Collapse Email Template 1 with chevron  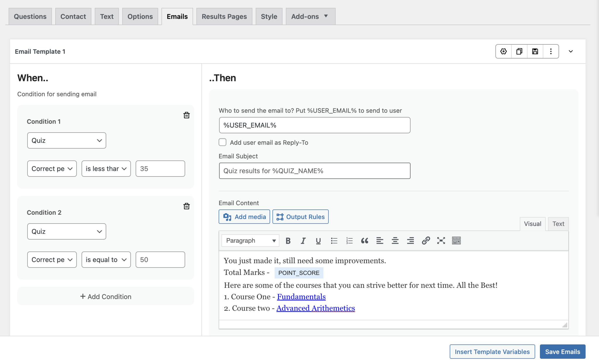571,51
